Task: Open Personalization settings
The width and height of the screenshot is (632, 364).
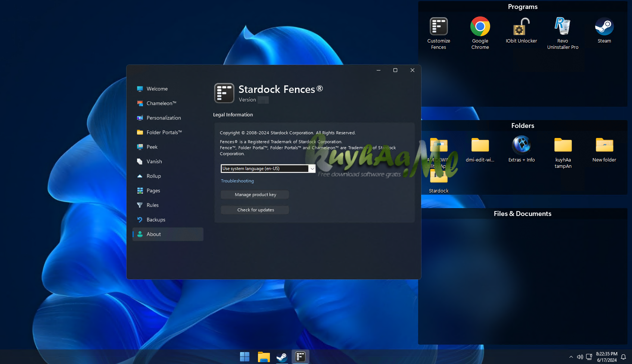Action: click(168, 118)
